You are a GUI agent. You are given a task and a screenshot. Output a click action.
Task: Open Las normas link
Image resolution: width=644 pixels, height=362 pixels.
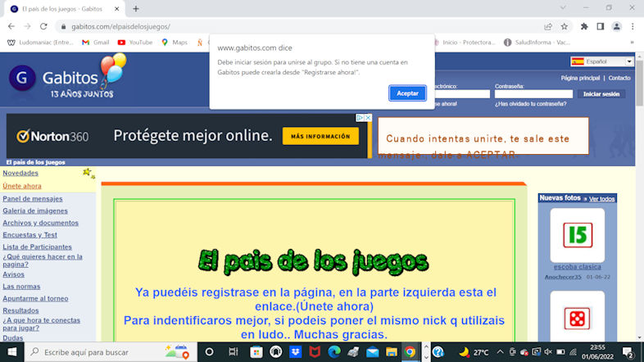(21, 287)
